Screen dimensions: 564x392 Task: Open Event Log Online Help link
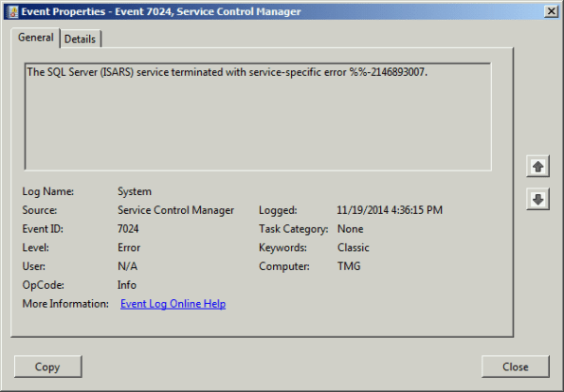click(173, 304)
